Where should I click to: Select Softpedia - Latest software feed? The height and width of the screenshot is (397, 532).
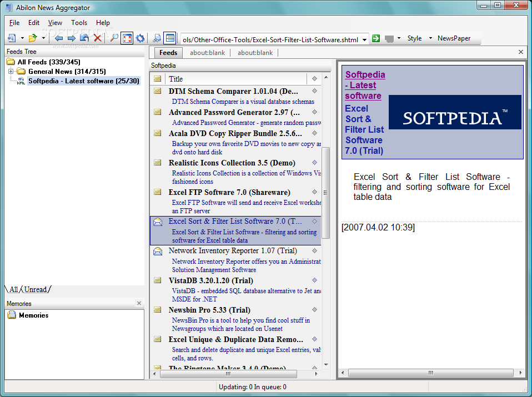(83, 81)
